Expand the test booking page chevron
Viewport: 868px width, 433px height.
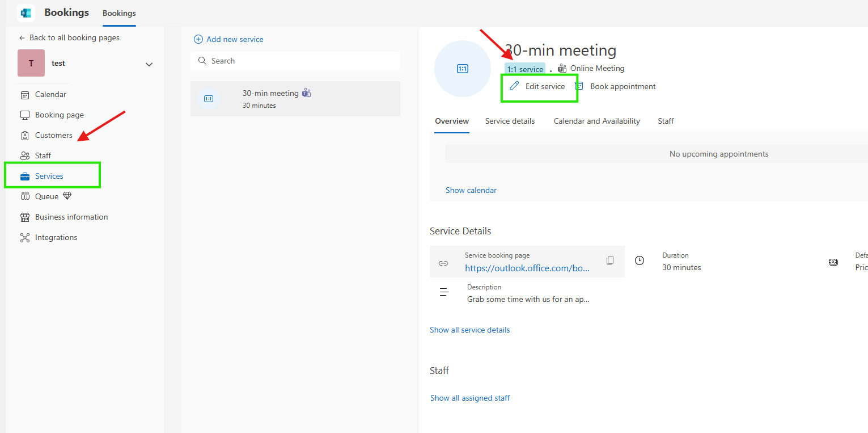149,64
